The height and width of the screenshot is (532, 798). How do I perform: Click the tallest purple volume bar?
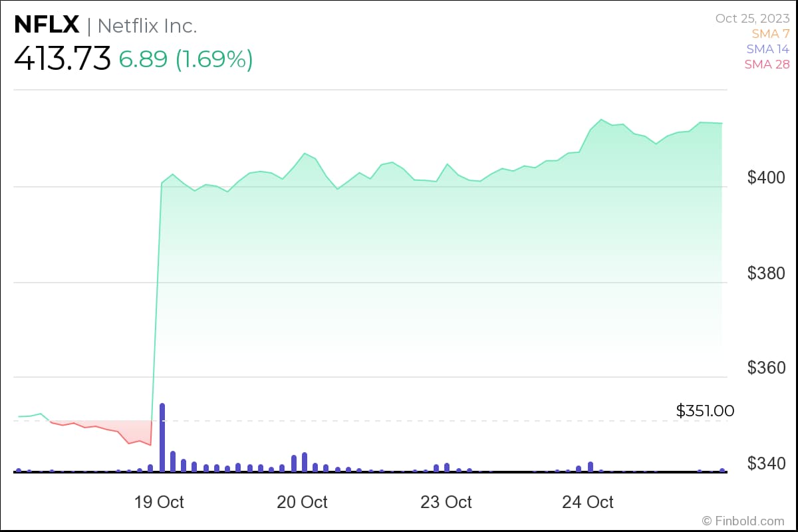tap(162, 437)
